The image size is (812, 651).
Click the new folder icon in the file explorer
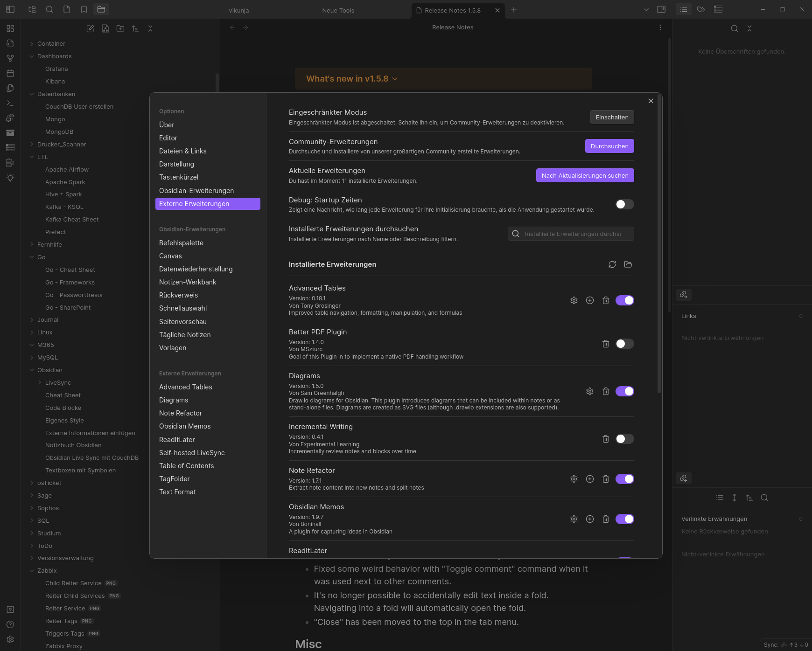(x=120, y=28)
